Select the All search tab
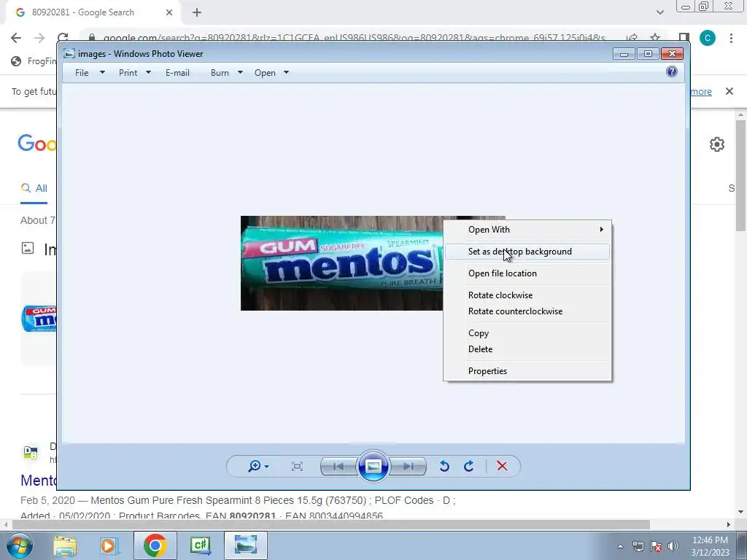The width and height of the screenshot is (747, 560). click(34, 189)
